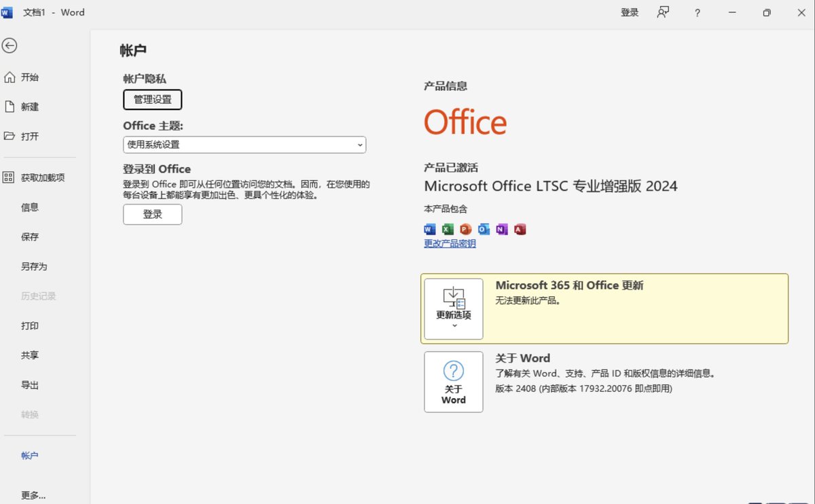The height and width of the screenshot is (504, 815).
Task: Click the 新建 document icon in the sidebar
Action: [10, 107]
